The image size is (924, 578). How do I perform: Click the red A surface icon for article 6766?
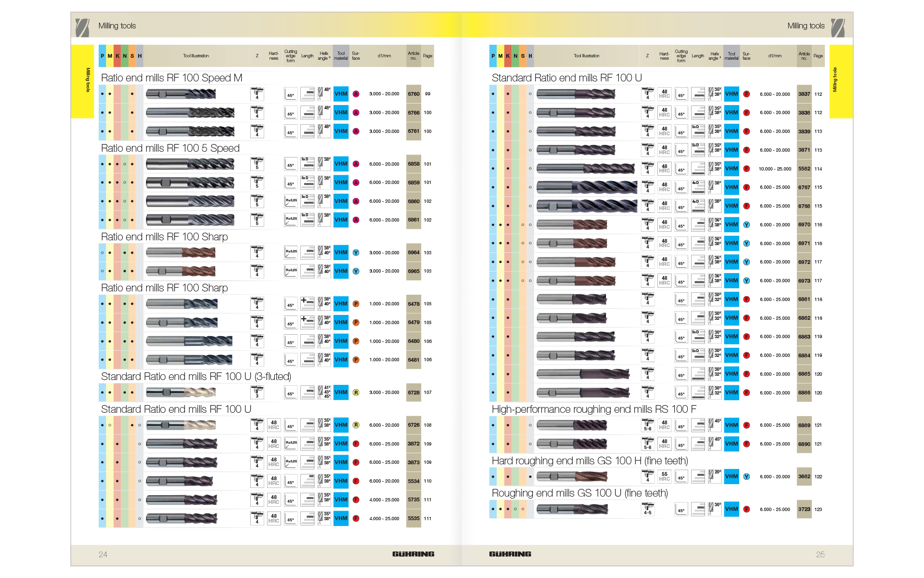(x=356, y=113)
